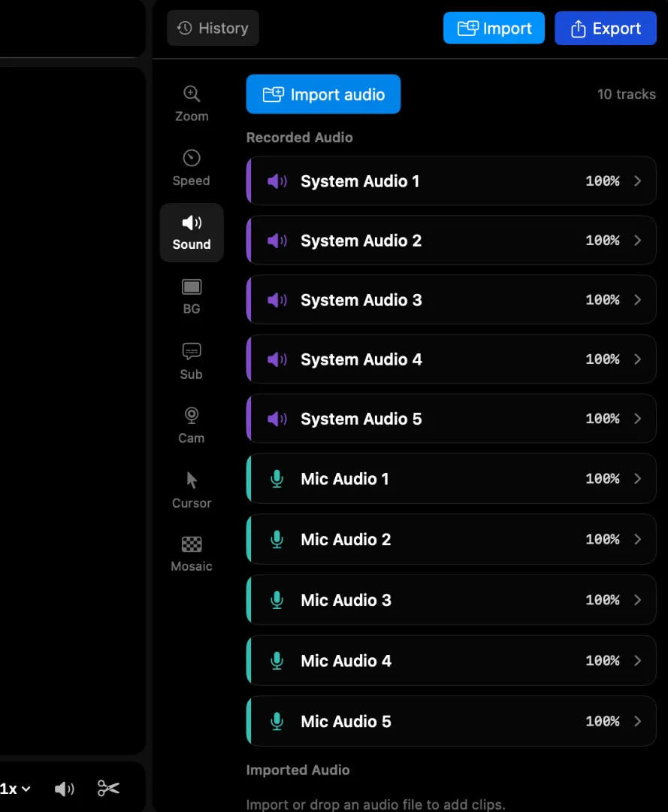Click the System Audio 3 speaker icon
Image resolution: width=668 pixels, height=812 pixels.
[277, 300]
